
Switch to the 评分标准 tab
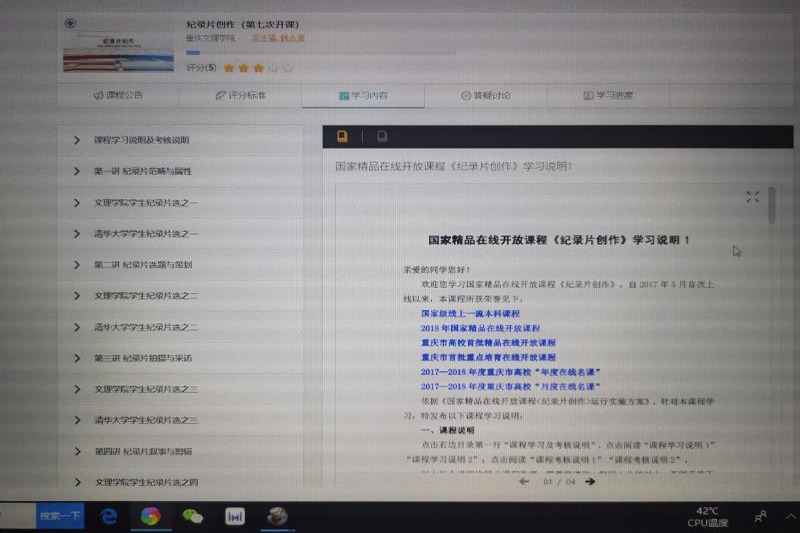(x=241, y=96)
